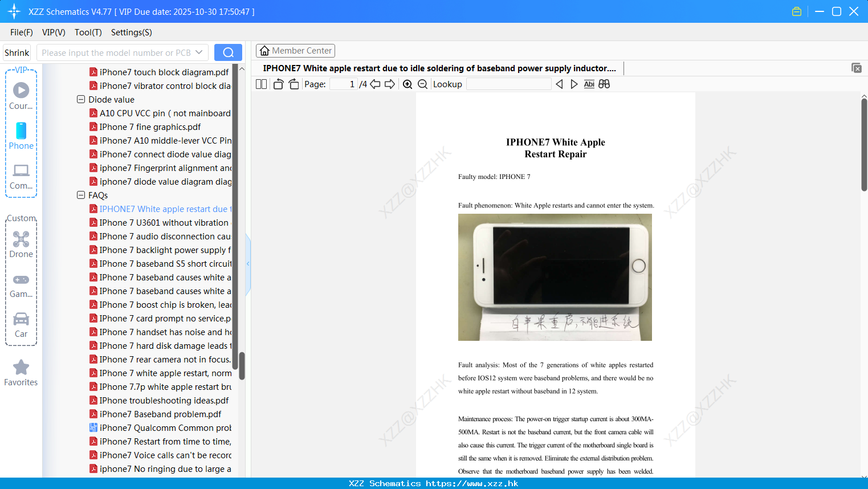Click XZZ logo in title bar

coord(14,11)
